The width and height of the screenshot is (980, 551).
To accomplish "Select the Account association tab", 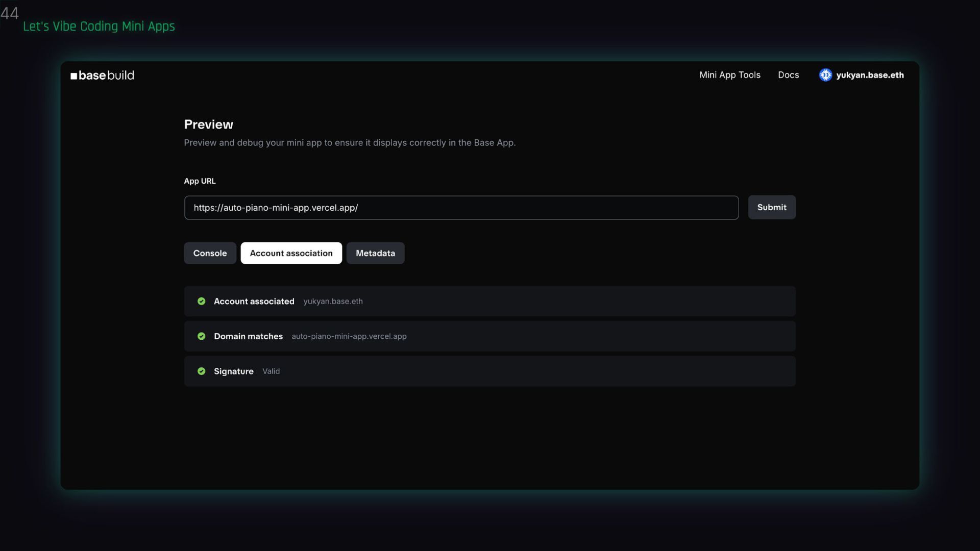I will coord(291,253).
